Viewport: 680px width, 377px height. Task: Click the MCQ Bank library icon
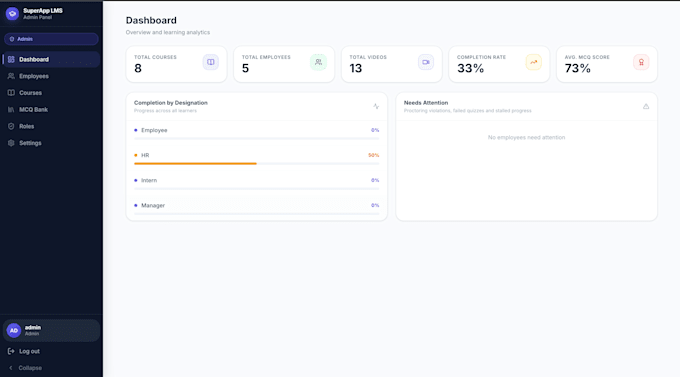pyautogui.click(x=11, y=110)
